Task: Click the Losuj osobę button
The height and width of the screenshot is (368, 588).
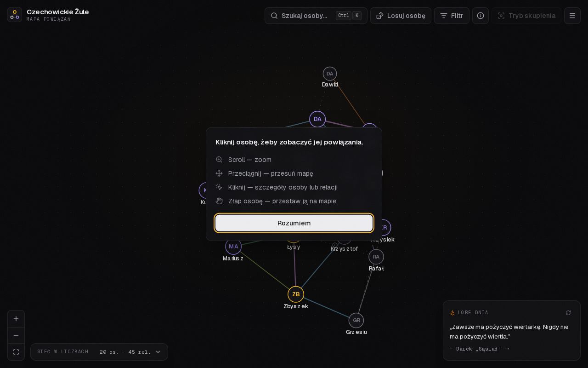Action: pyautogui.click(x=401, y=16)
